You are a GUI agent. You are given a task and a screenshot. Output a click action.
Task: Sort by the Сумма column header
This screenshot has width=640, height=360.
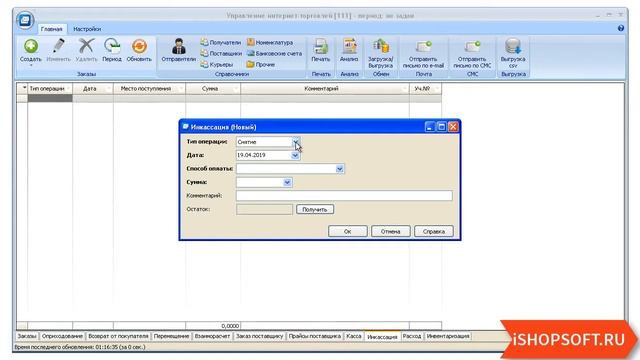(213, 89)
